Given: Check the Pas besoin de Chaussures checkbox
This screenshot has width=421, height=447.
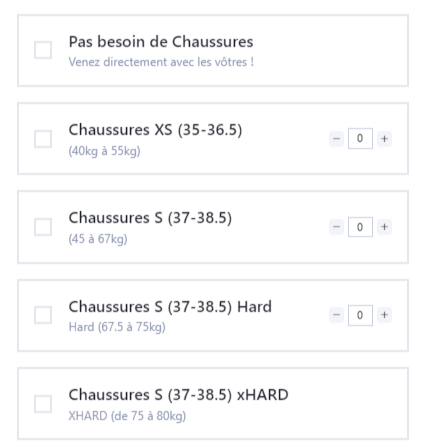Looking at the screenshot, I should (43, 50).
